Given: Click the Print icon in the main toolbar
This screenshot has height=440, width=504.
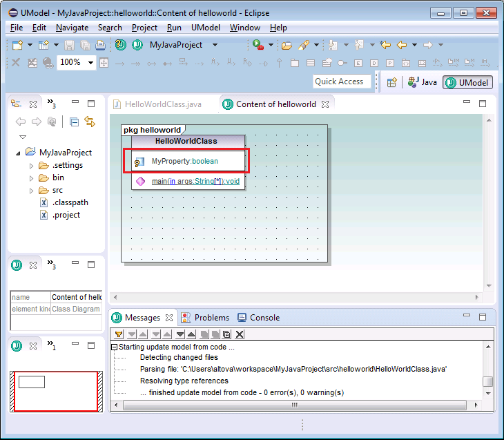Looking at the screenshot, I should pyautogui.click(x=101, y=45).
